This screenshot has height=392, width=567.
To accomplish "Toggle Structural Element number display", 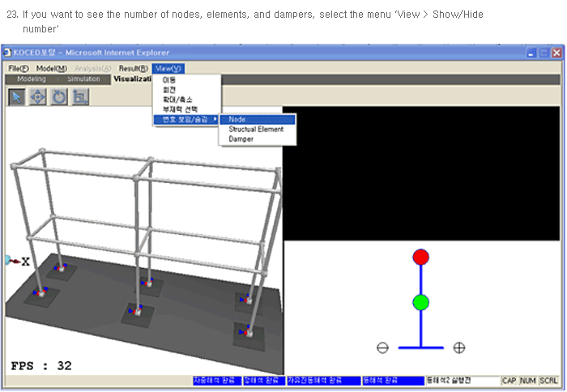I will click(256, 129).
